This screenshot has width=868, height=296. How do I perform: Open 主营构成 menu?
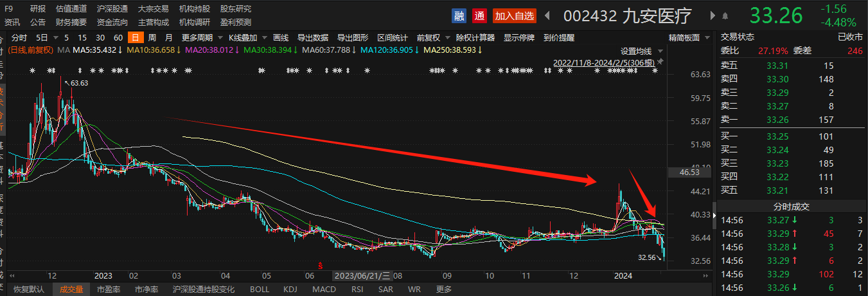click(154, 22)
